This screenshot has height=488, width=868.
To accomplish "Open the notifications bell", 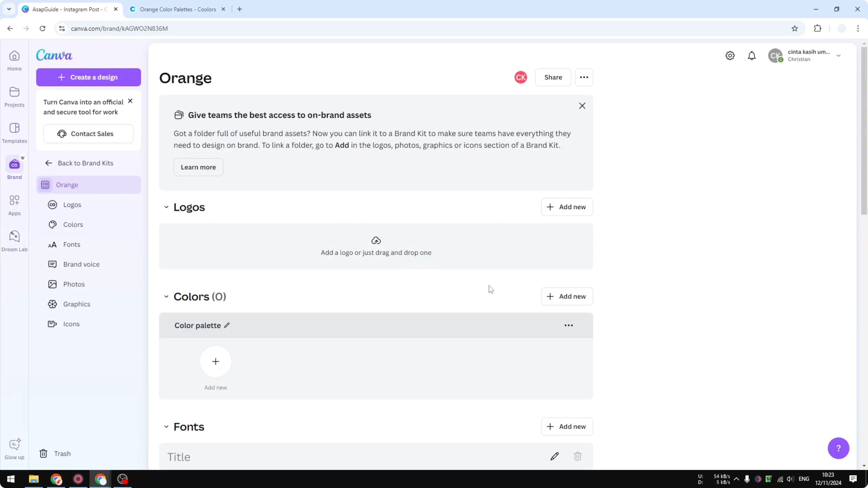I will tap(752, 56).
